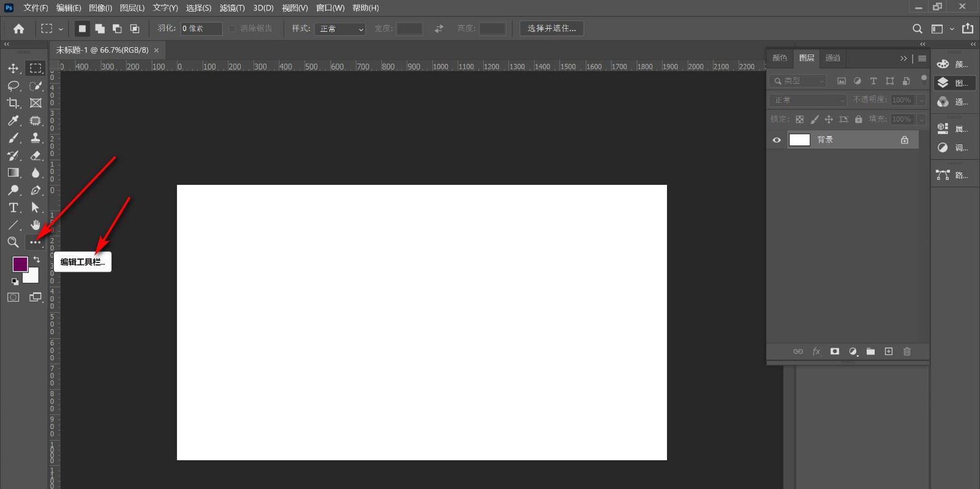The width and height of the screenshot is (980, 489).
Task: Select the Eraser tool
Action: [x=36, y=155]
